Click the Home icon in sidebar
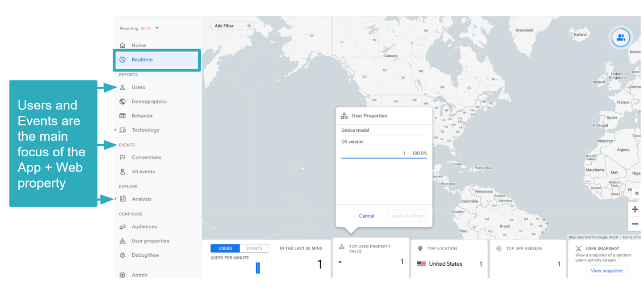Image resolution: width=644 pixels, height=293 pixels. point(123,46)
